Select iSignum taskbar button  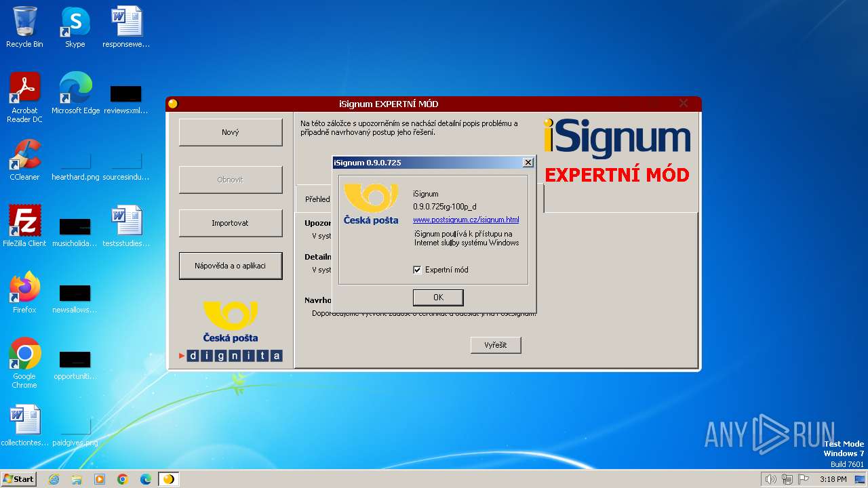pyautogui.click(x=168, y=479)
